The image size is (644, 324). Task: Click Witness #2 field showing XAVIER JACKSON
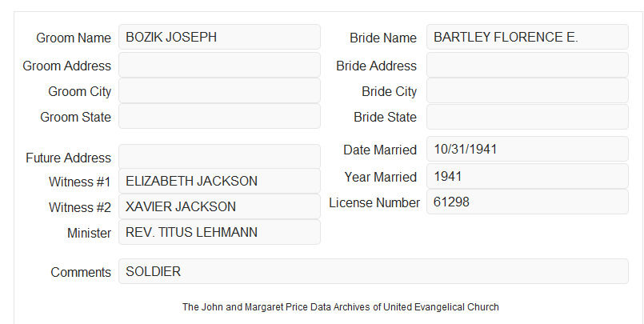[219, 206]
